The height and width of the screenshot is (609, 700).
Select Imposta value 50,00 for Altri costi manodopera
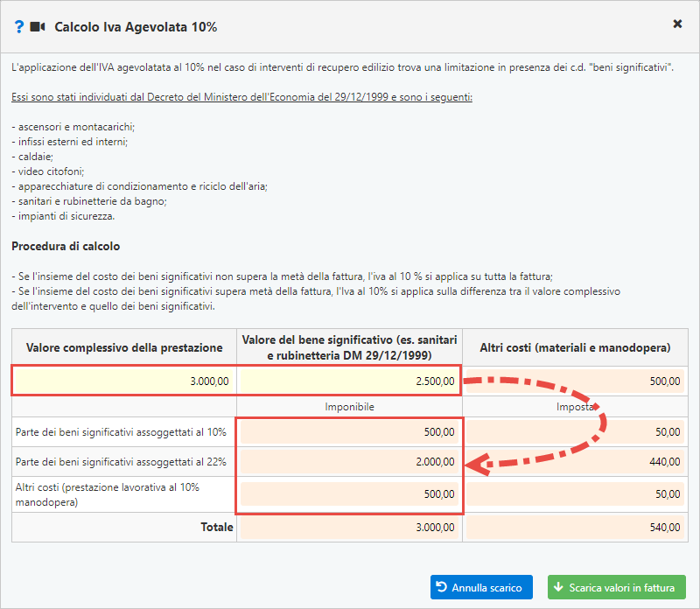click(575, 494)
